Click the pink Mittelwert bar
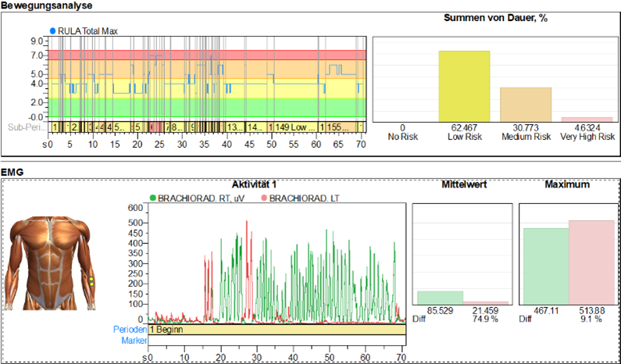Screen dimensions: 621x364 coord(486,303)
